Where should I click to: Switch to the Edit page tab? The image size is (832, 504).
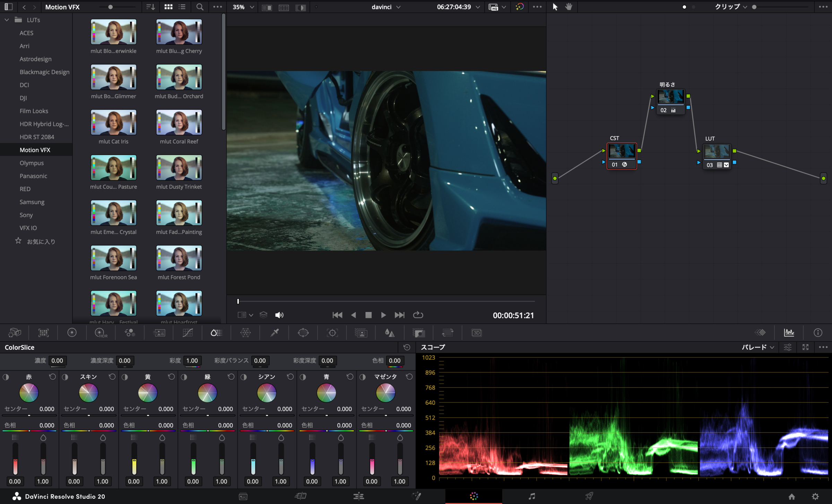tap(358, 496)
